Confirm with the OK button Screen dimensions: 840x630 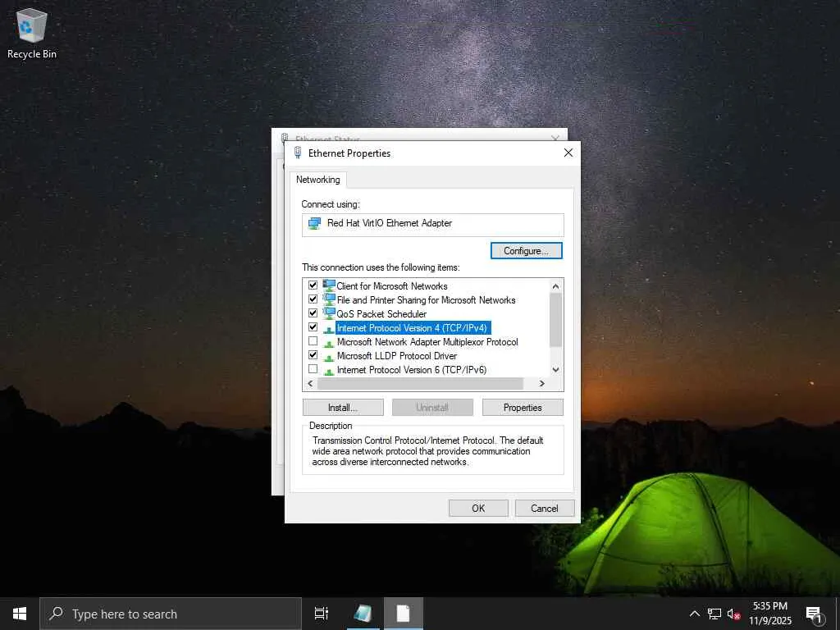point(478,509)
